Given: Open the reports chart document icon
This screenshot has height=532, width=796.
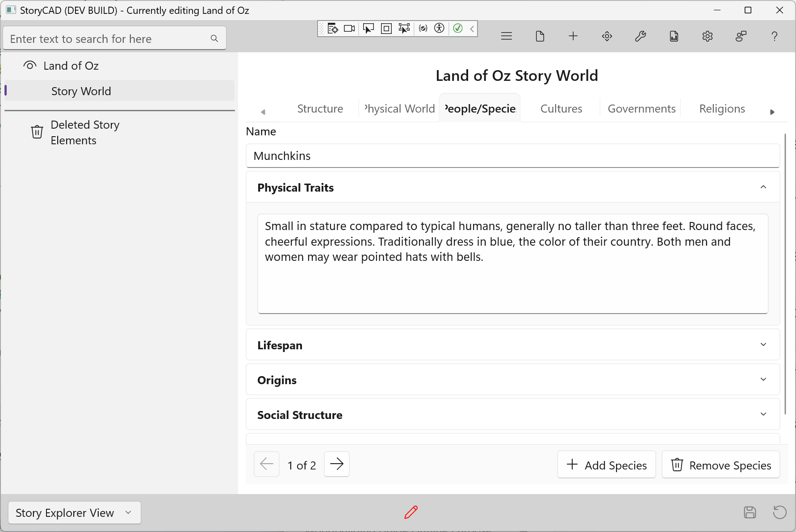Looking at the screenshot, I should click(x=674, y=36).
